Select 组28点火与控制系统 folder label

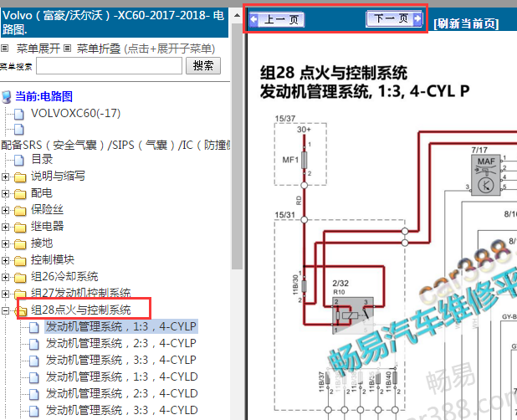click(81, 310)
